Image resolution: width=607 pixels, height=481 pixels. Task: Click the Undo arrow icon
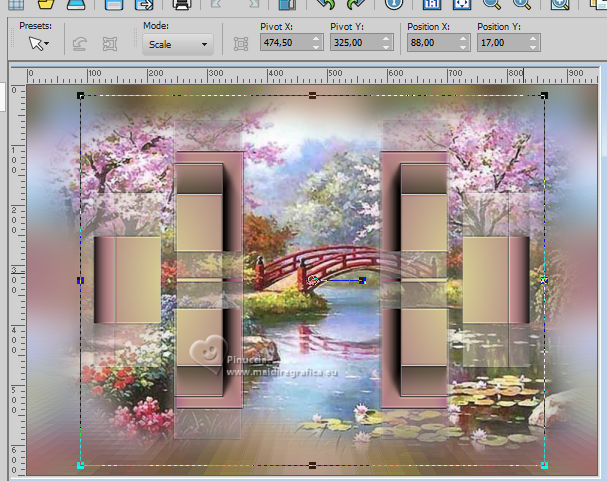tap(325, 4)
